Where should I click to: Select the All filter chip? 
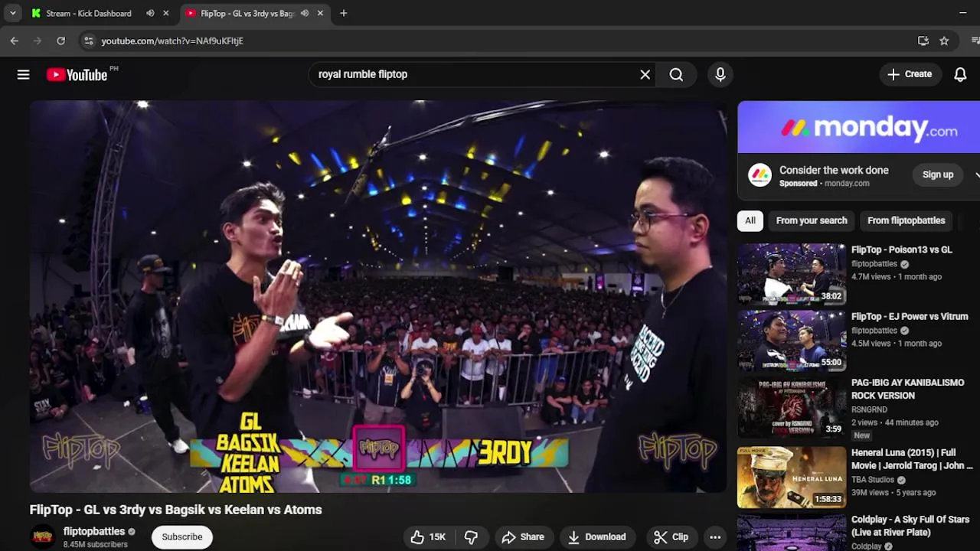click(750, 220)
